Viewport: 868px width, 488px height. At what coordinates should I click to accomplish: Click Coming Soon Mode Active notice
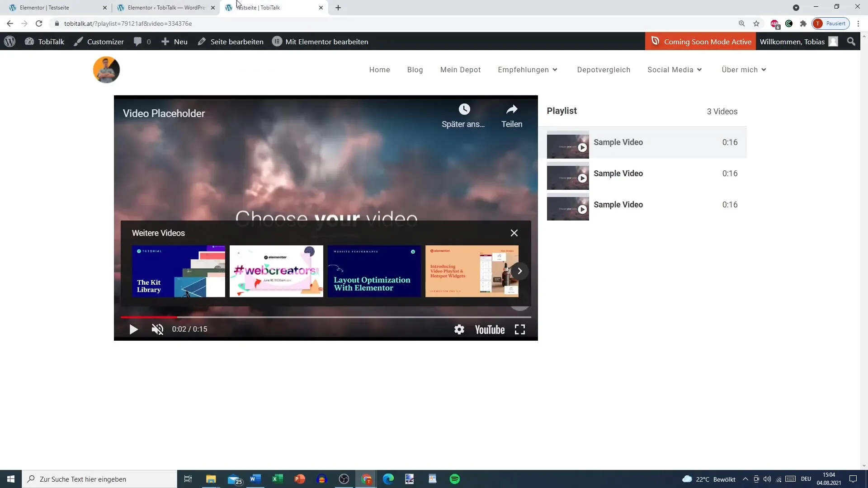point(700,42)
